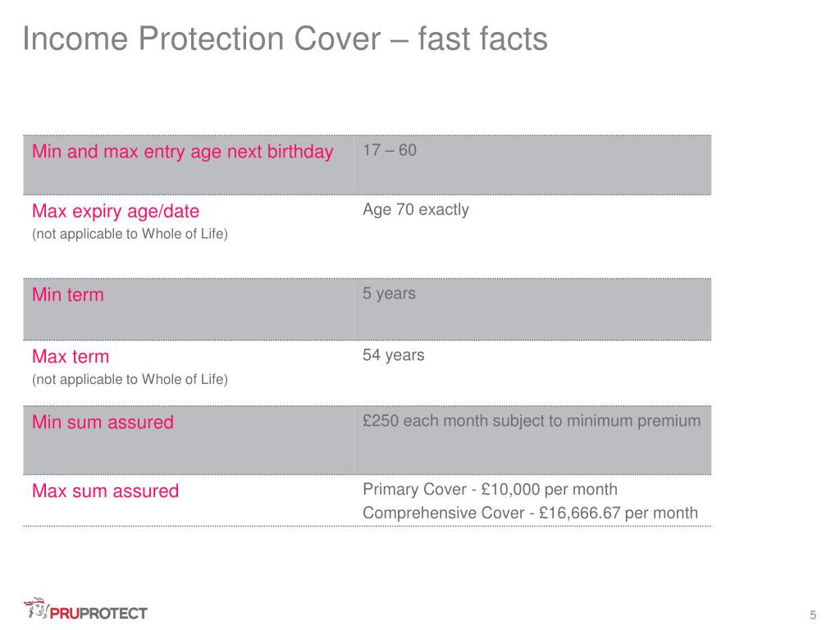
Task: Click the page number 5
Action: coord(813,615)
